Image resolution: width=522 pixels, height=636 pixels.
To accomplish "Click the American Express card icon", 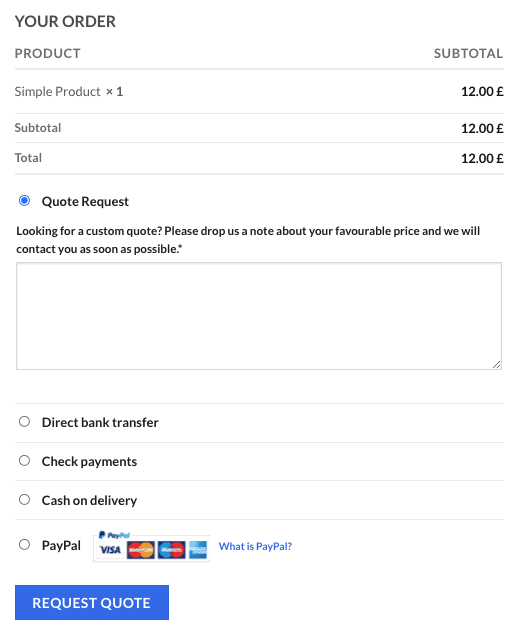I will click(198, 550).
